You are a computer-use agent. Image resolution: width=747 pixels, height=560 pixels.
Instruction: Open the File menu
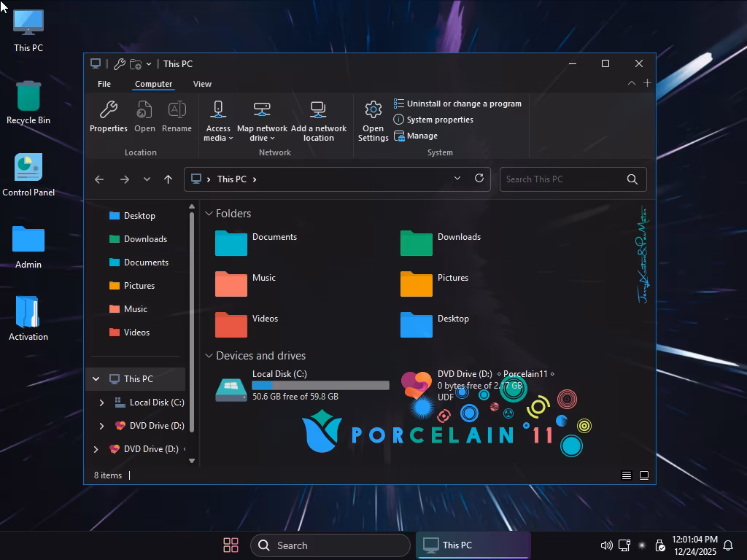(x=104, y=84)
